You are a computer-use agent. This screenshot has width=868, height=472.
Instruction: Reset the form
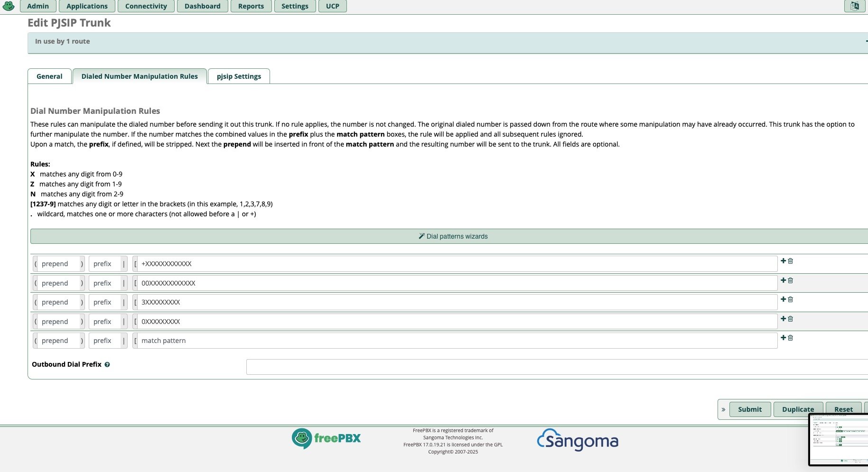click(843, 409)
